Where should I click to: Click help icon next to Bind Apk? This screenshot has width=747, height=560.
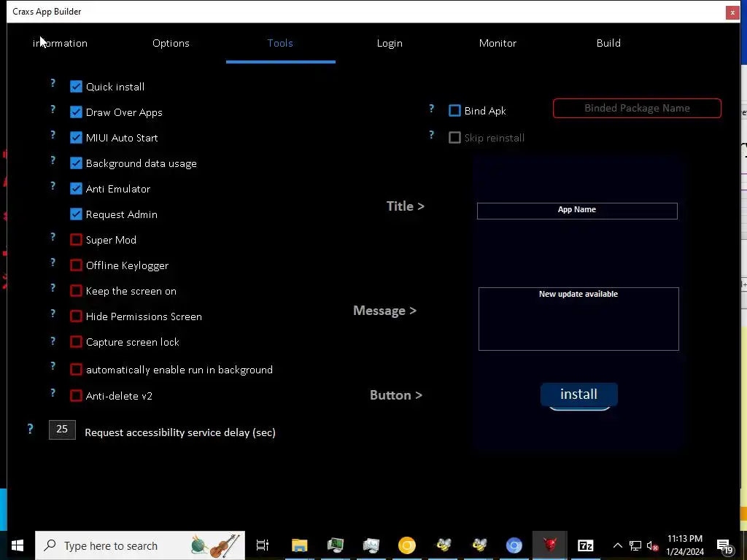(x=432, y=109)
